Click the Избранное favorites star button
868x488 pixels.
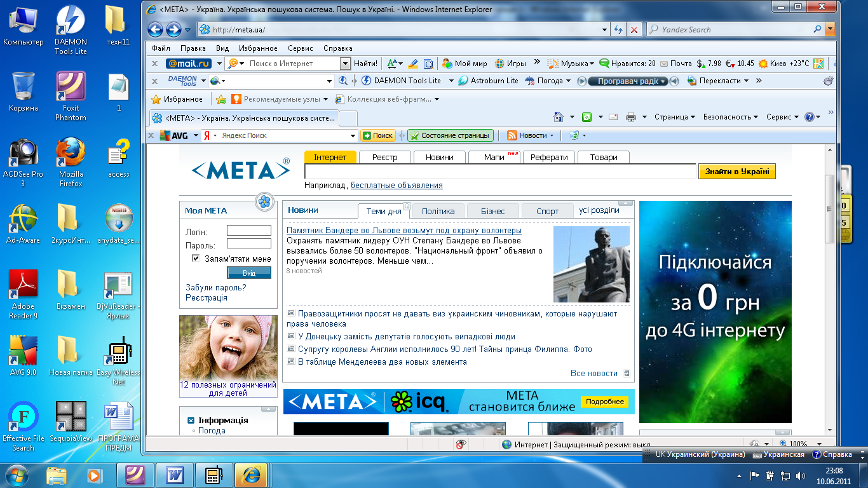coord(177,99)
